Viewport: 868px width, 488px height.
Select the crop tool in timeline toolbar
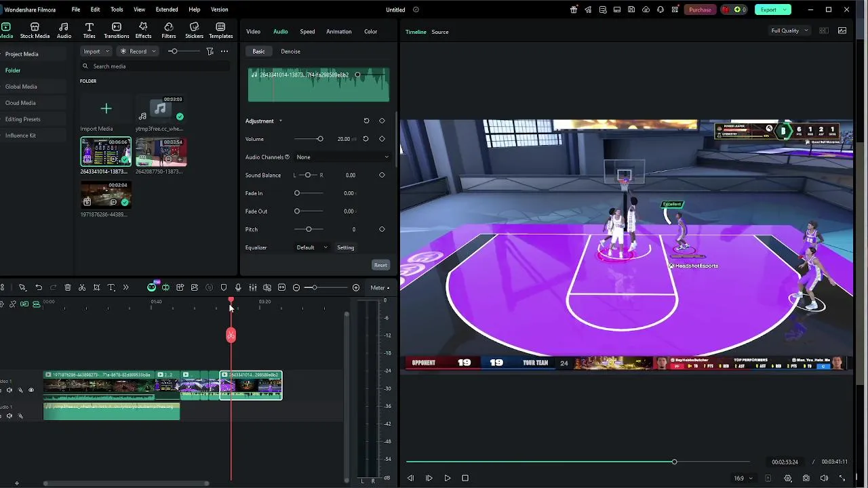pos(97,287)
